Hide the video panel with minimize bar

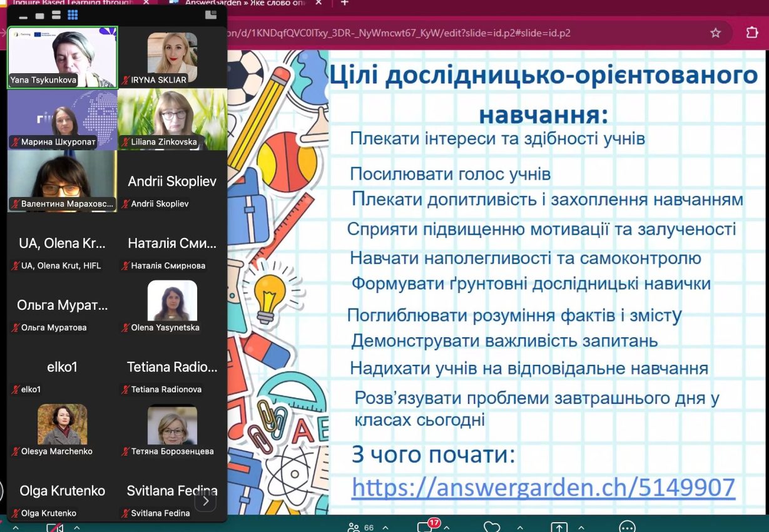click(24, 17)
